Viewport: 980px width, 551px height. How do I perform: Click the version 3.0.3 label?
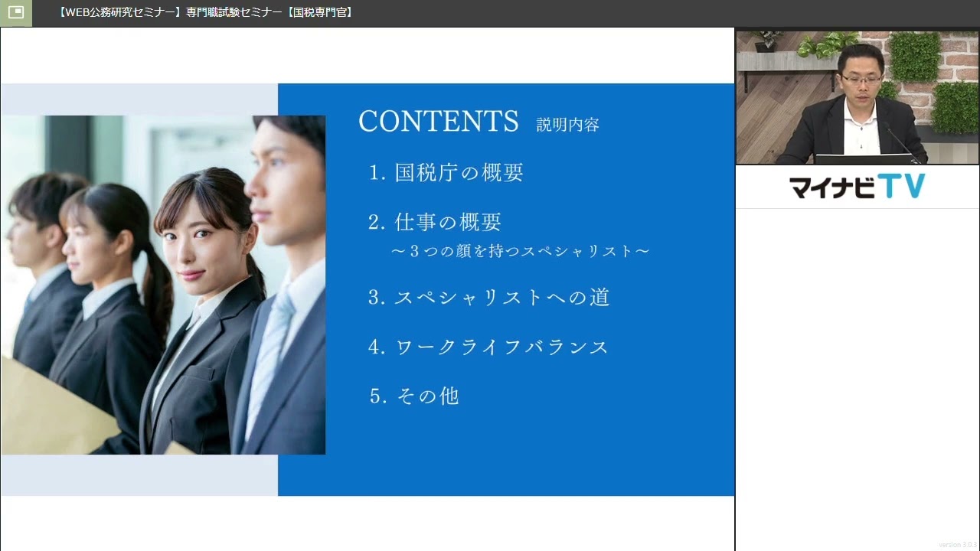[x=958, y=545]
